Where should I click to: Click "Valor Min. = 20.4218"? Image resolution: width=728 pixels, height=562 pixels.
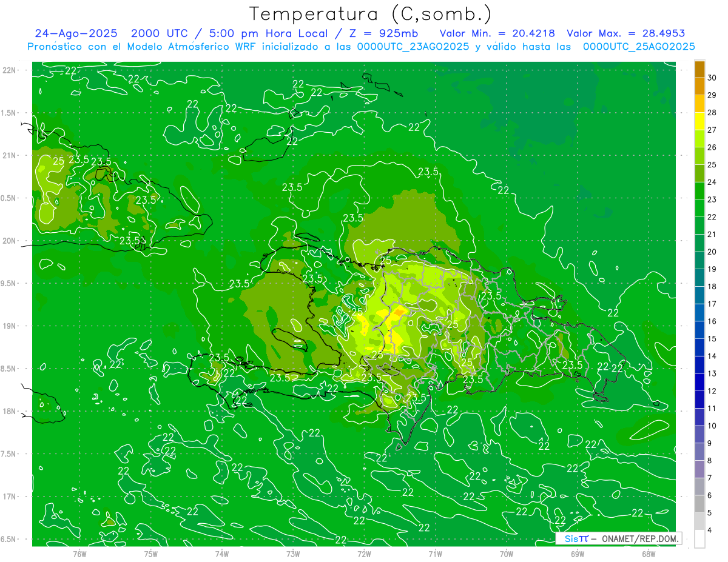(497, 33)
